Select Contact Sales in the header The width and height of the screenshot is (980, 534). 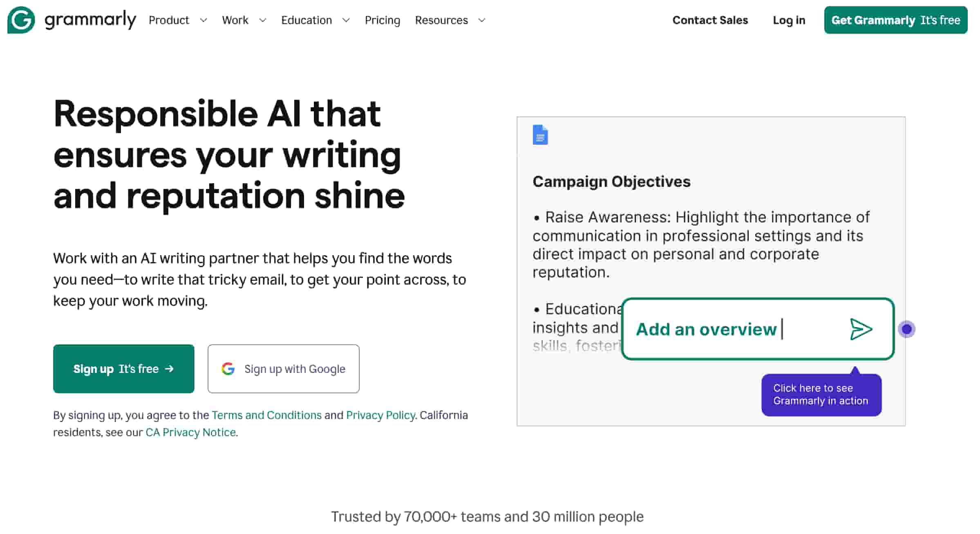click(710, 20)
